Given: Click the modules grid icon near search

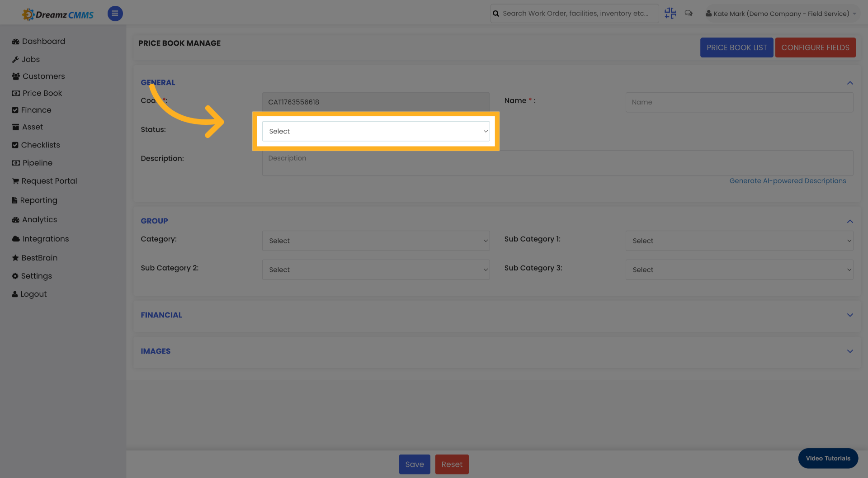Looking at the screenshot, I should point(670,13).
